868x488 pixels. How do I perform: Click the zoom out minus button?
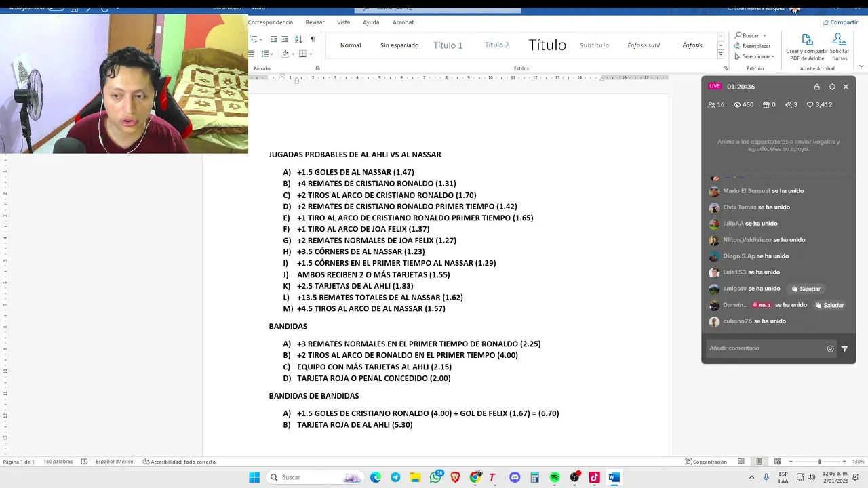point(791,462)
